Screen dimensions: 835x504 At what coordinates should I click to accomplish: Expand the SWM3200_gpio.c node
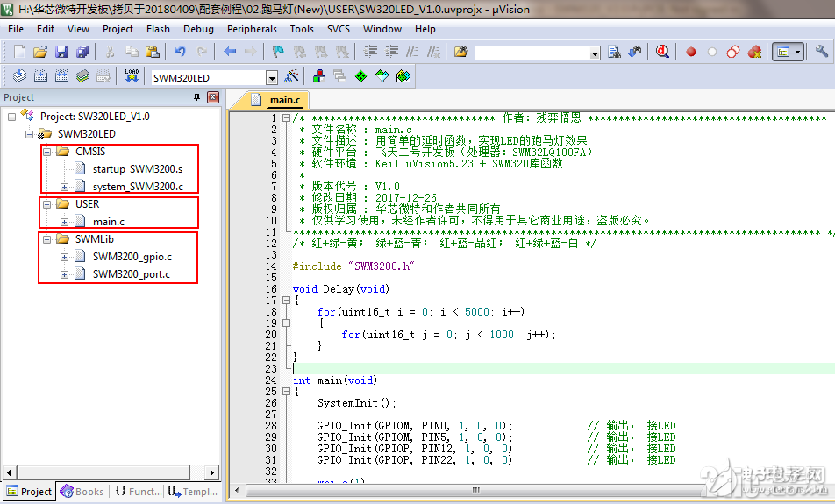pos(64,257)
